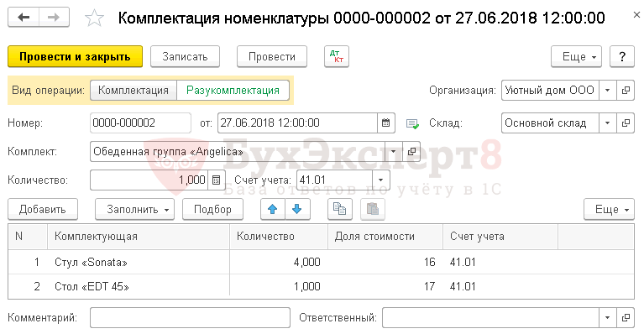644x334 pixels.
Task: Open the top Еще menu
Action: [x=576, y=56]
